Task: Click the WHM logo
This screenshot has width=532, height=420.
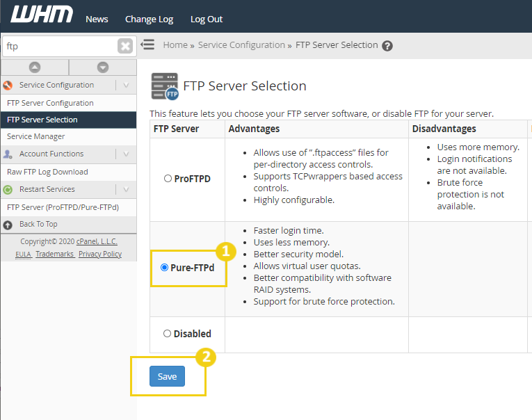Action: click(x=42, y=15)
